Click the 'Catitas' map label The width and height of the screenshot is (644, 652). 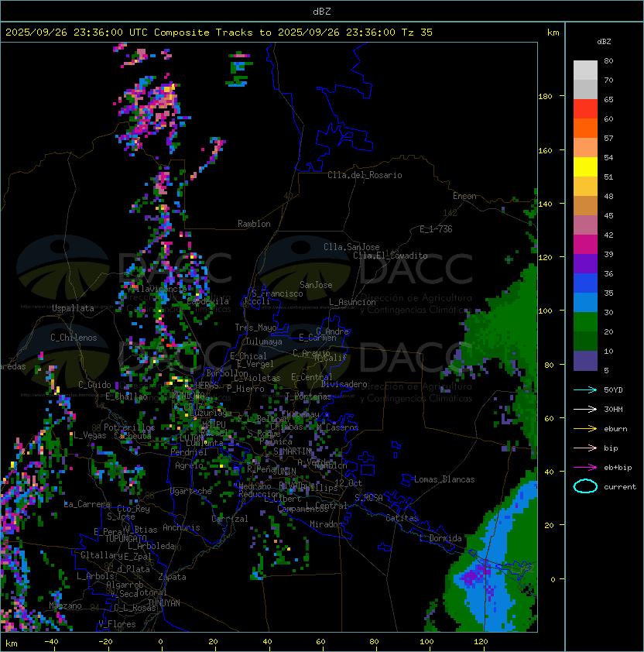(402, 518)
